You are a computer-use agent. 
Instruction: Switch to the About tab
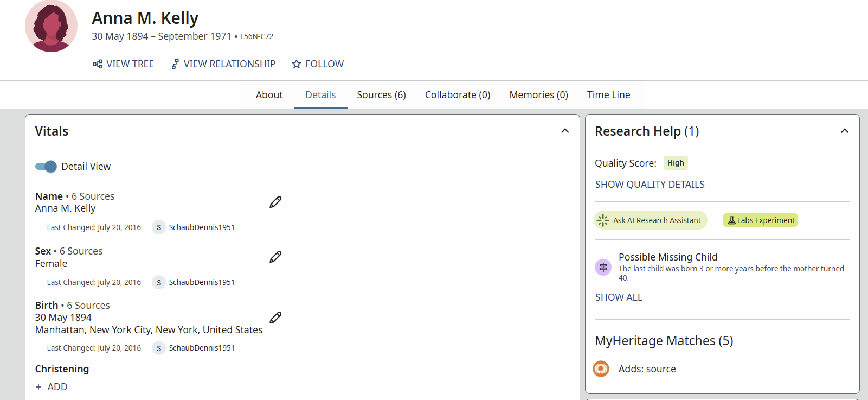click(x=269, y=95)
